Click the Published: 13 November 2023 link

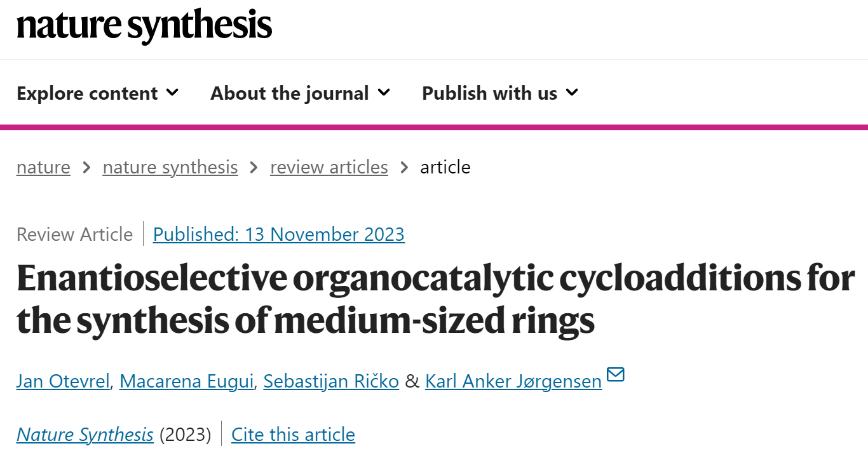[x=279, y=234]
